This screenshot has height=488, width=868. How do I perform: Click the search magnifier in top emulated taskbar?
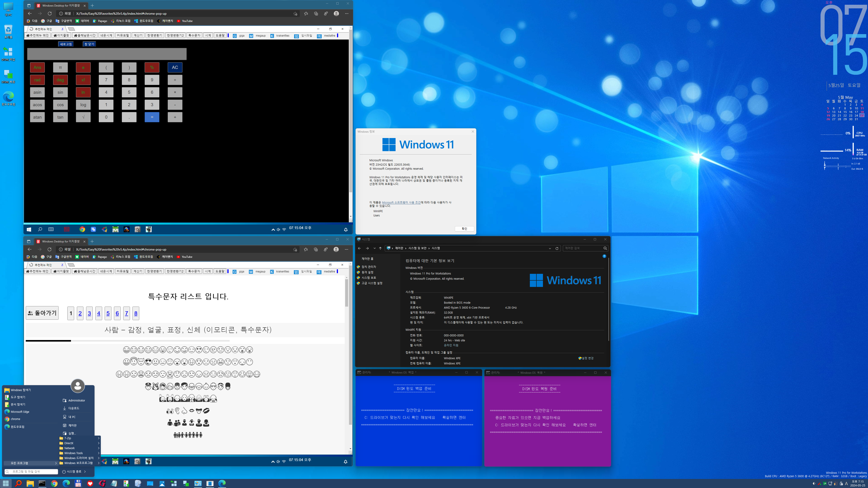coord(40,229)
